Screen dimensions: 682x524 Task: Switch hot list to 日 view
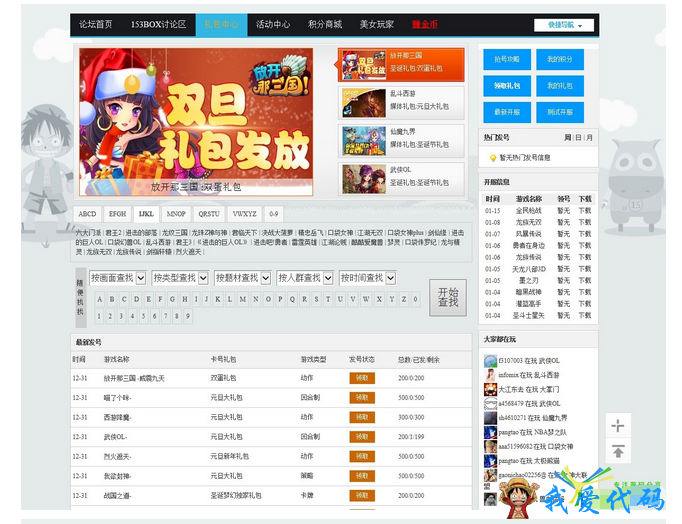tap(578, 137)
